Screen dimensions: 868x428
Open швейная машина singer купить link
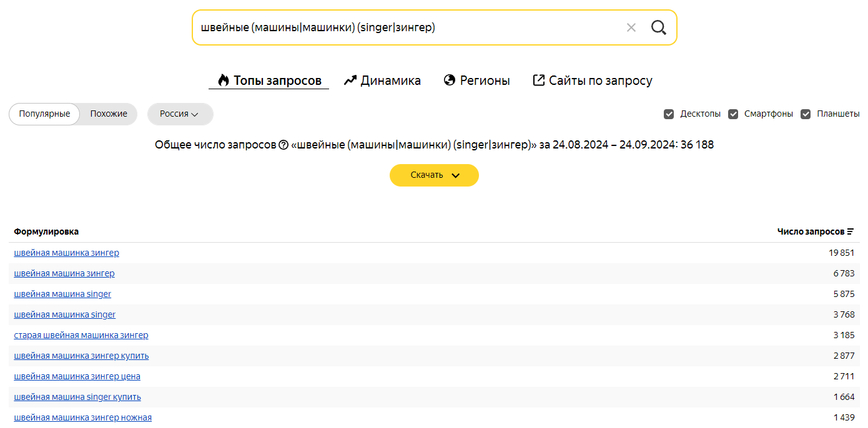point(77,397)
